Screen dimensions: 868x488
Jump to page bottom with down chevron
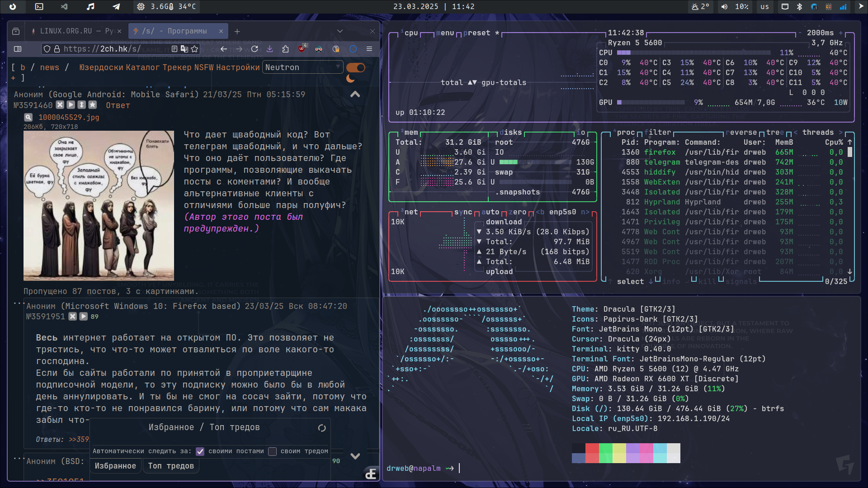pyautogui.click(x=355, y=456)
